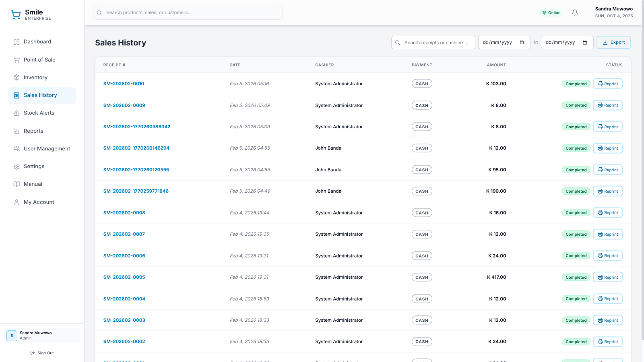
Task: Open receipt link SM-202602-0003
Action: point(124,320)
